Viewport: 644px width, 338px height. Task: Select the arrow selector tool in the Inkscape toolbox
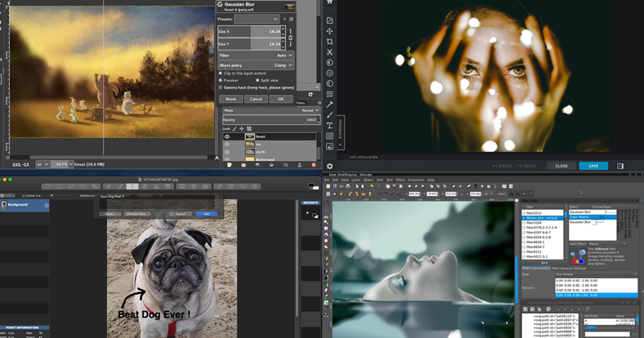(x=326, y=204)
